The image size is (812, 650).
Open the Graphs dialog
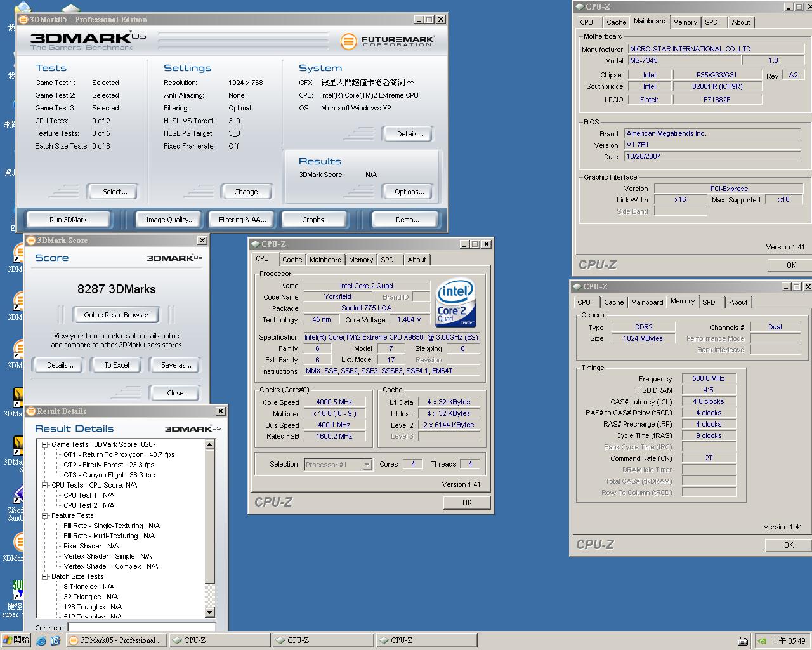tap(315, 220)
